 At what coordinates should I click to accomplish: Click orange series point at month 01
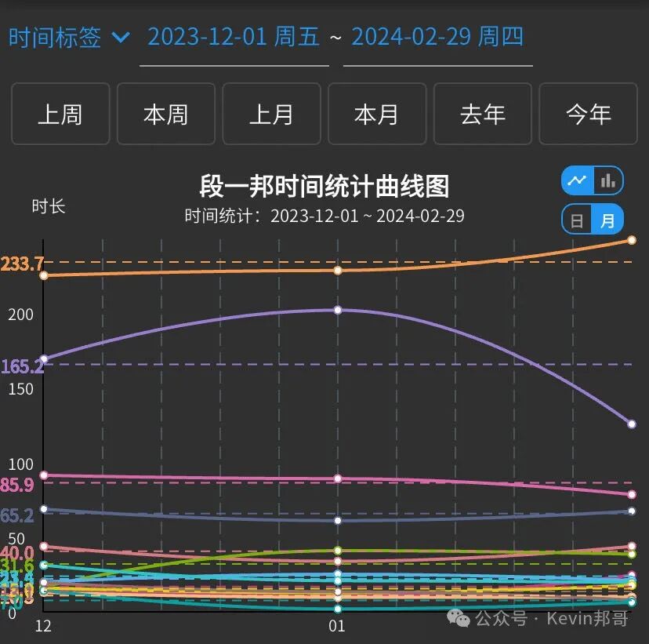coord(338,271)
